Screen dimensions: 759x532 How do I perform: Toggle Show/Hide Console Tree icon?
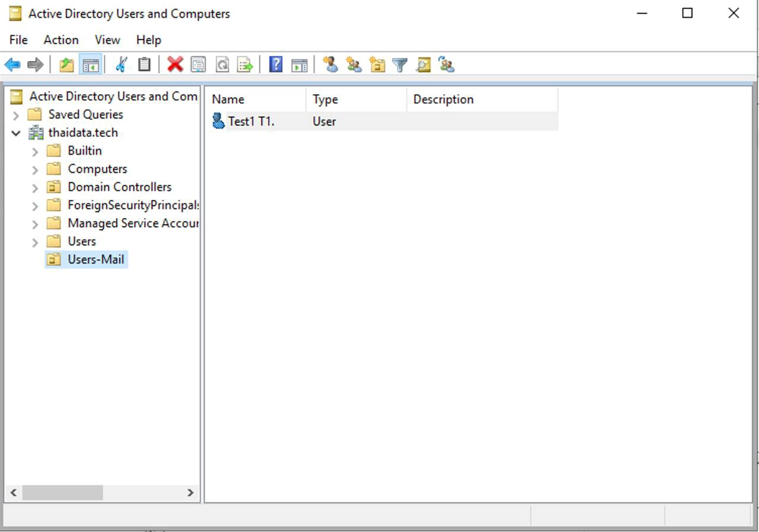click(90, 65)
